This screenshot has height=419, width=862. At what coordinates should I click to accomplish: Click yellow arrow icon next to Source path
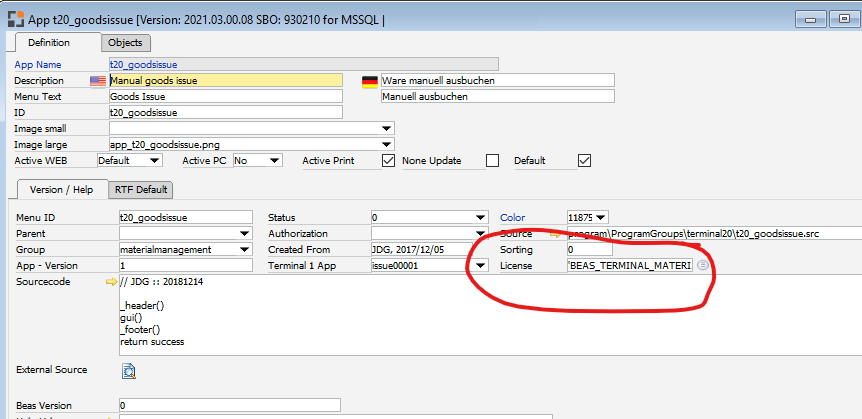click(x=556, y=233)
